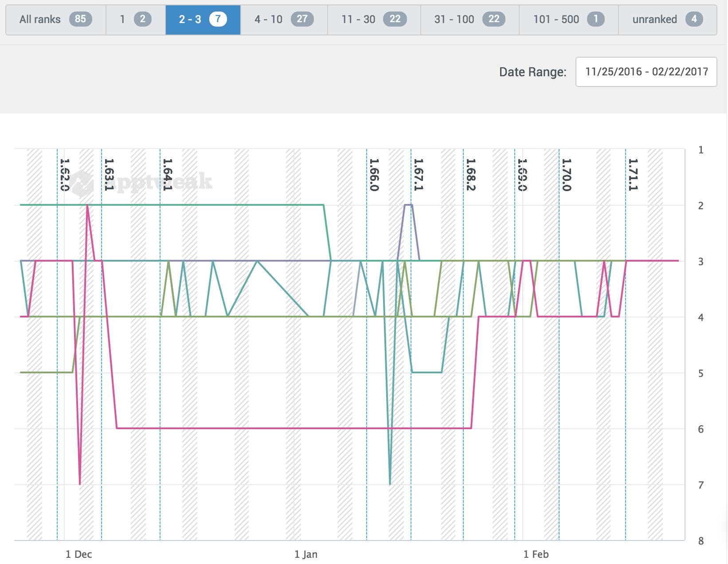
Task: Select the 1.64.1 version marker
Action: tap(167, 175)
